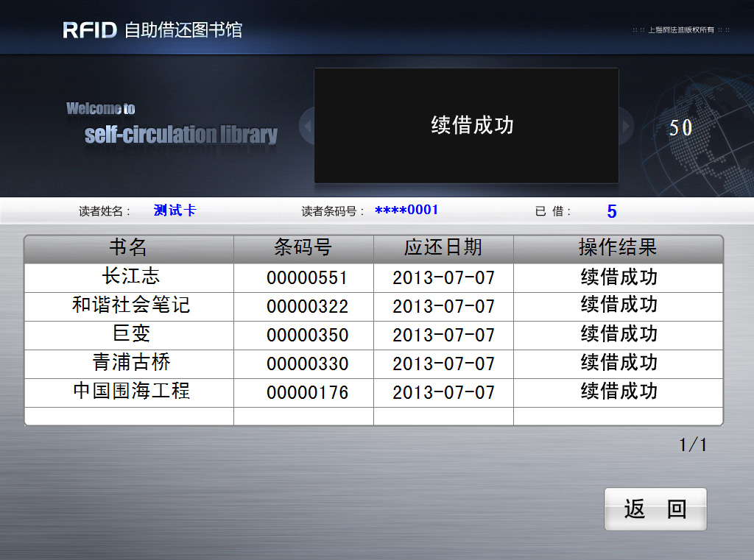Select the row for 巨变
This screenshot has height=560, width=754.
129,335
